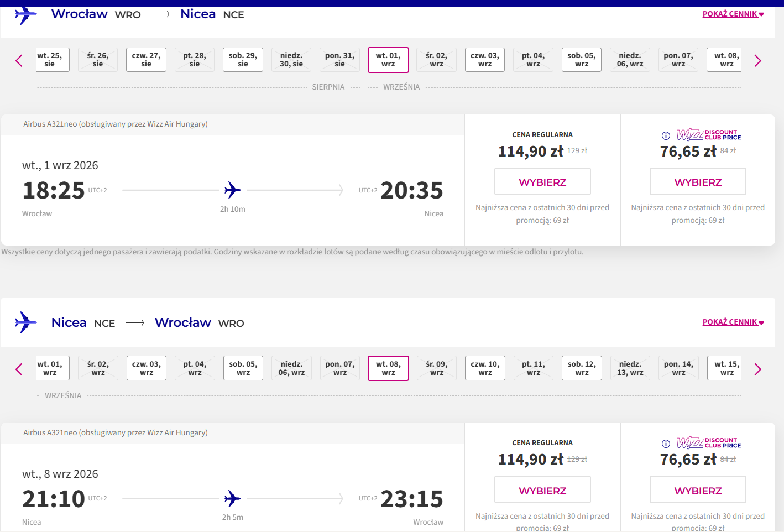Choose Discount Club WYBIERZ for return flight
Screen dimensions: 784x532
tap(698, 490)
